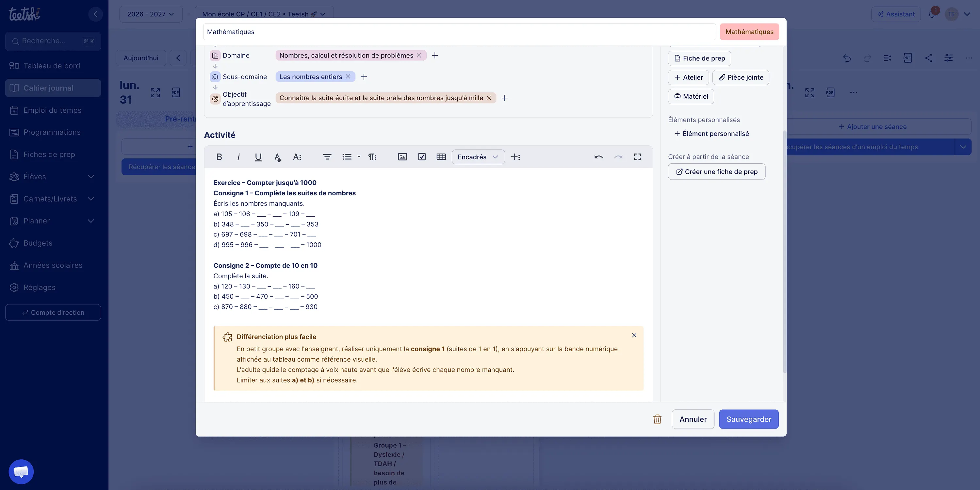Toggle underline formatting in editor toolbar
This screenshot has width=980, height=490.
coord(258,157)
